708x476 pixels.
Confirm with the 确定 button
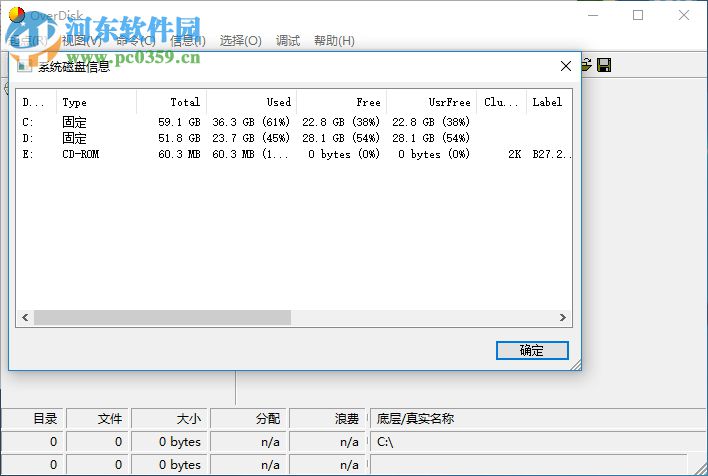(532, 350)
